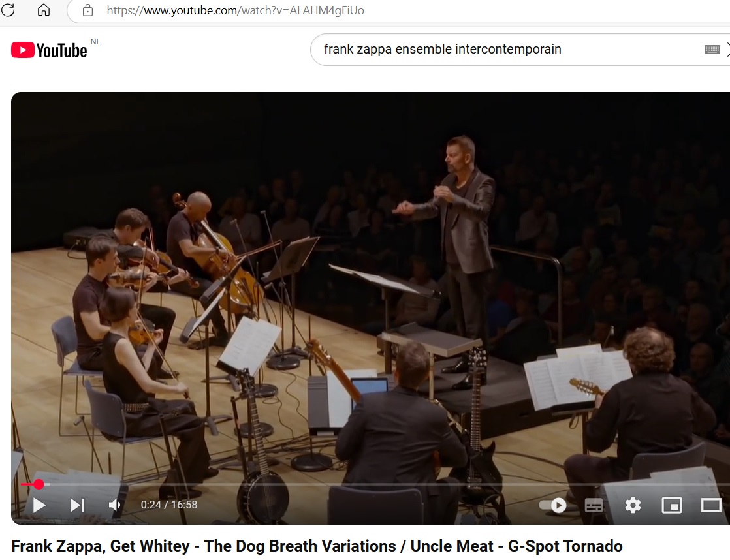The width and height of the screenshot is (730, 560).
Task: View site info lock icon
Action: click(87, 10)
